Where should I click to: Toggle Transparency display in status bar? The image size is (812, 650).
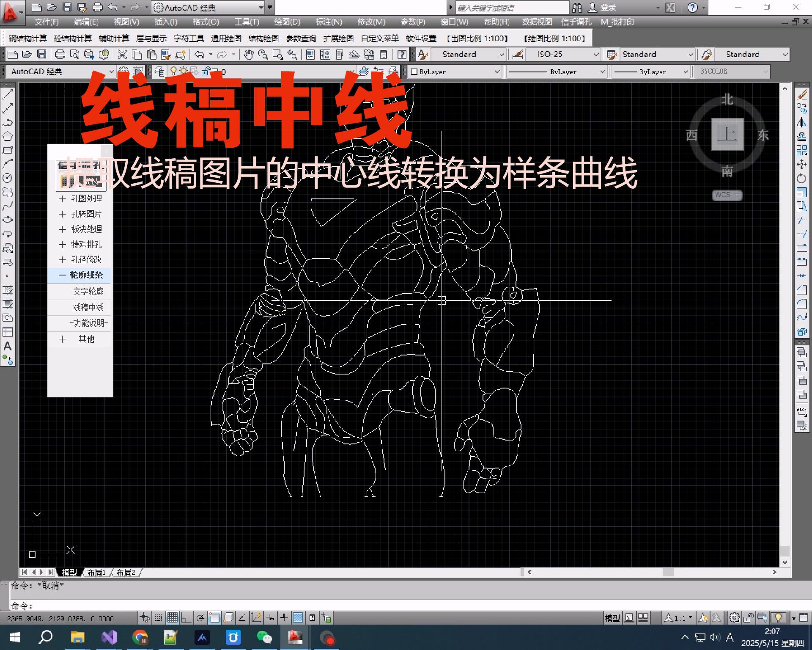(x=298, y=618)
